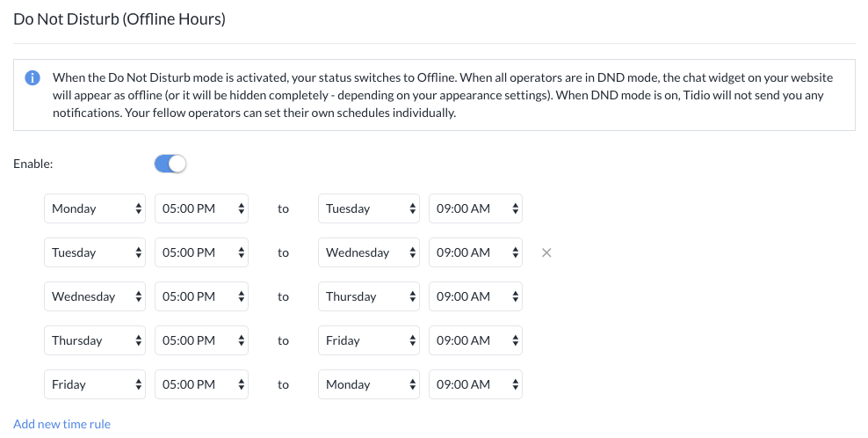This screenshot has width=868, height=438.
Task: Open second row 09:00 AM end time dropdown
Action: pyautogui.click(x=475, y=252)
